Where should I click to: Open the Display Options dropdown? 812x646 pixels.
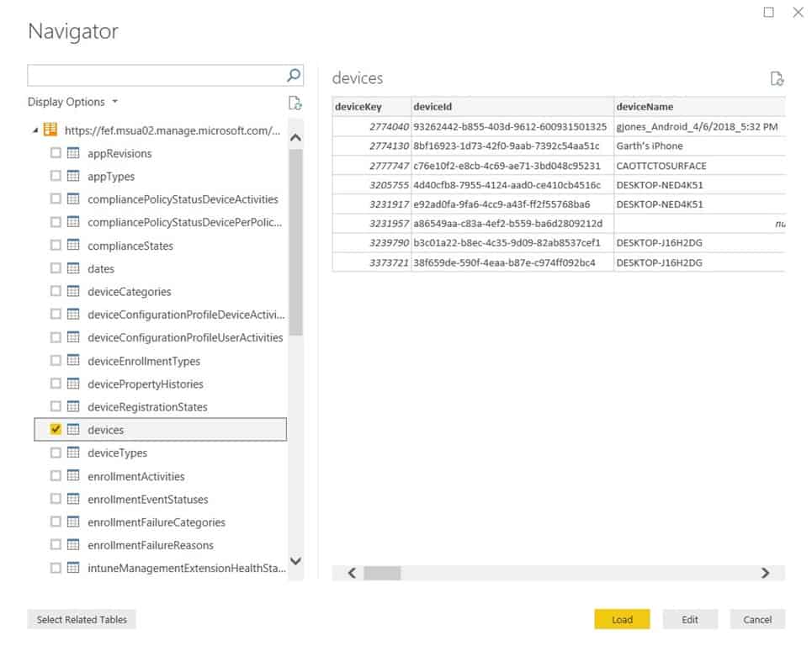point(73,102)
